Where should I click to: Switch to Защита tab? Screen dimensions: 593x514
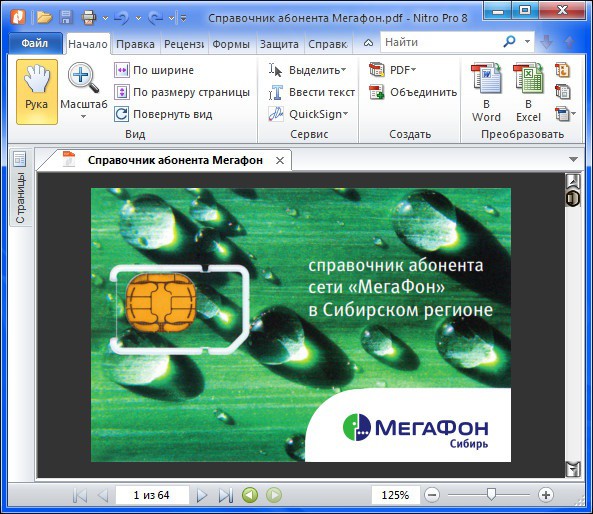click(279, 44)
